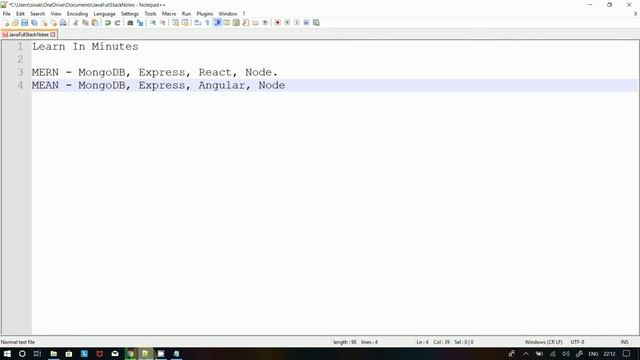Open the Language menu
Screen dimensions: 640x360
click(x=104, y=13)
